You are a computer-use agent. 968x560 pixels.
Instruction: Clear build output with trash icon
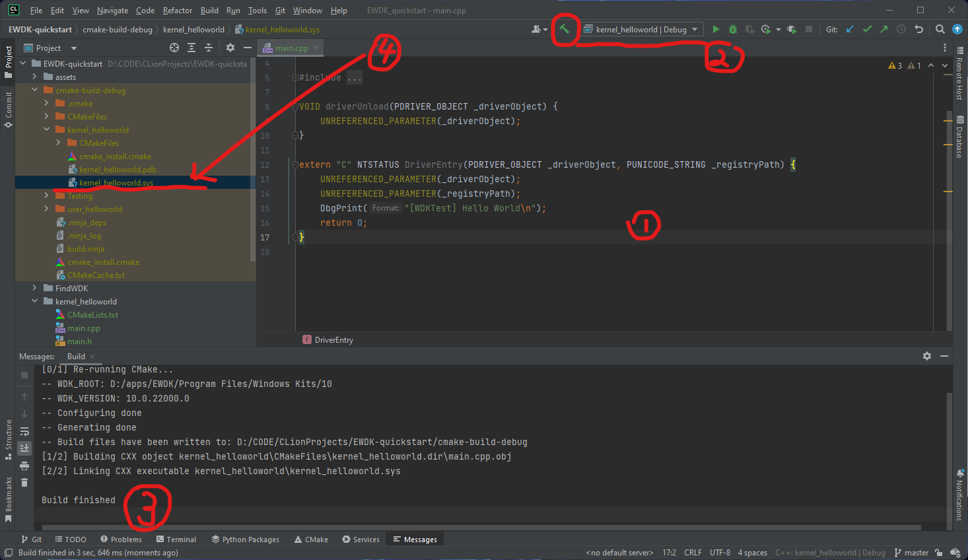(x=24, y=483)
